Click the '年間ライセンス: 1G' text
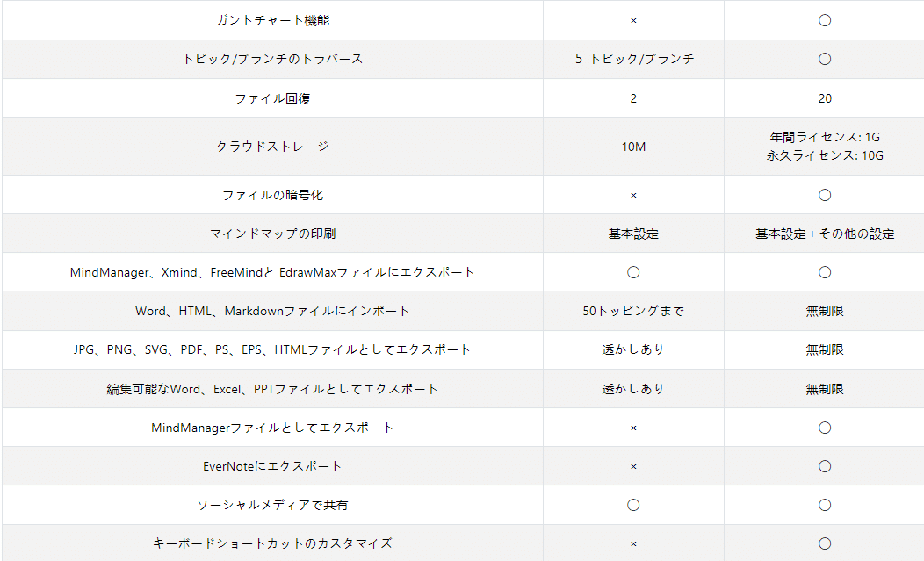The image size is (924, 561). [825, 137]
